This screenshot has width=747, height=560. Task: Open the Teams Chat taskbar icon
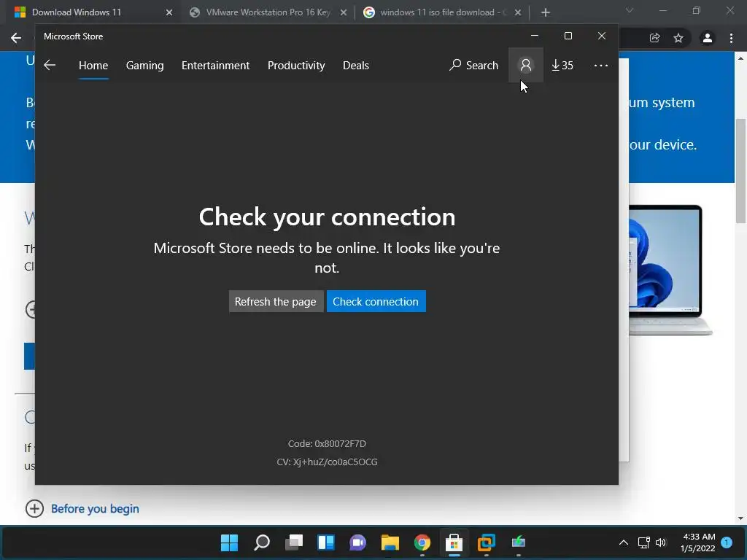pyautogui.click(x=357, y=542)
